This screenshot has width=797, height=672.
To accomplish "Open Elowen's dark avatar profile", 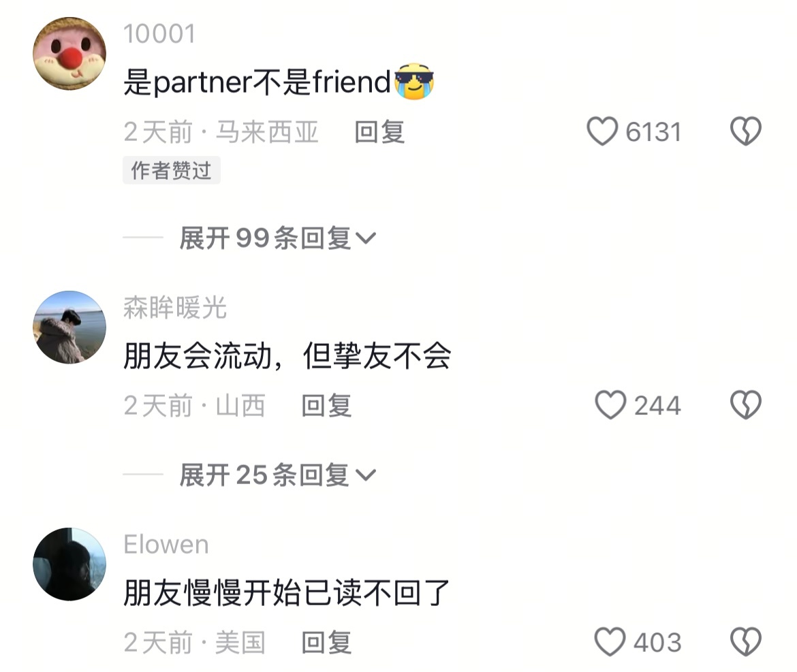I will pyautogui.click(x=69, y=564).
